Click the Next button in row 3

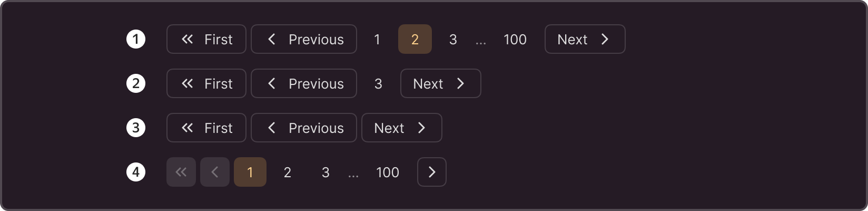[402, 128]
